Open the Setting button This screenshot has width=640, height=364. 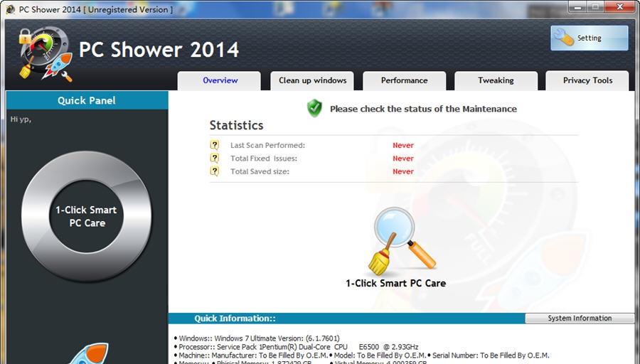click(589, 38)
